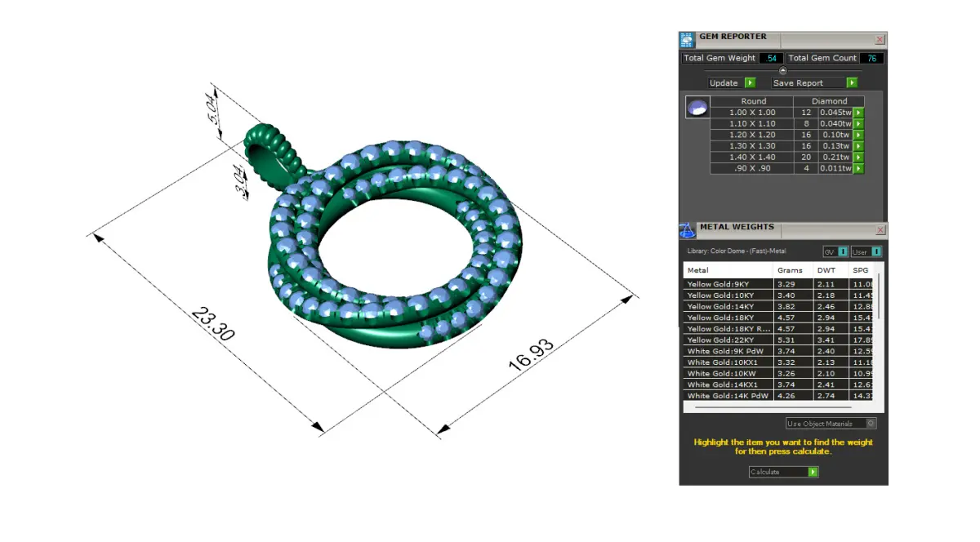Click the Grams column header
The width and height of the screenshot is (980, 542).
[793, 270]
